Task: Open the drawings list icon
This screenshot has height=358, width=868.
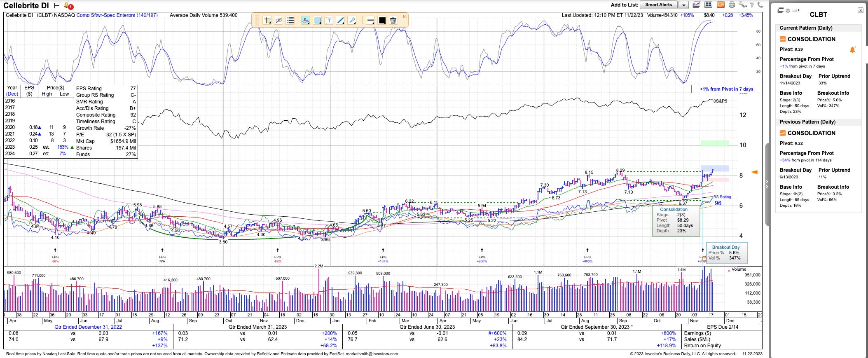Action: click(x=290, y=20)
